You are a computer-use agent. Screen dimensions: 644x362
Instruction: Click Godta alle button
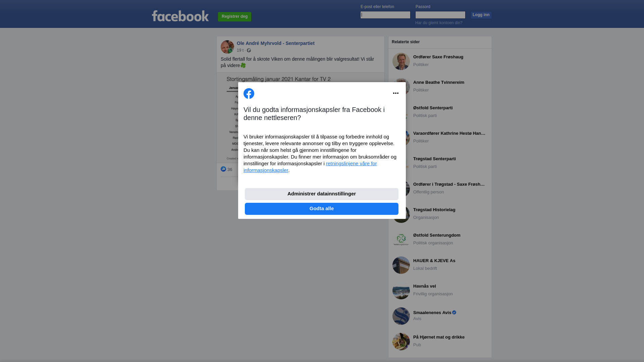pos(322,209)
